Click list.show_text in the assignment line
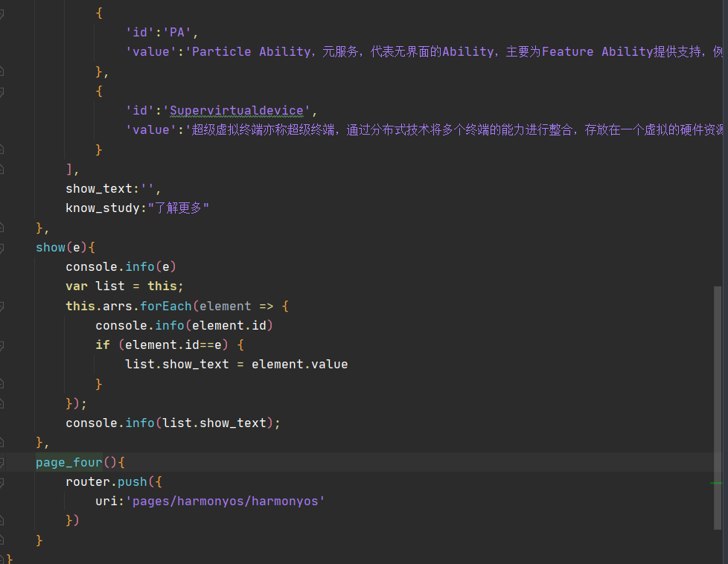 [177, 365]
